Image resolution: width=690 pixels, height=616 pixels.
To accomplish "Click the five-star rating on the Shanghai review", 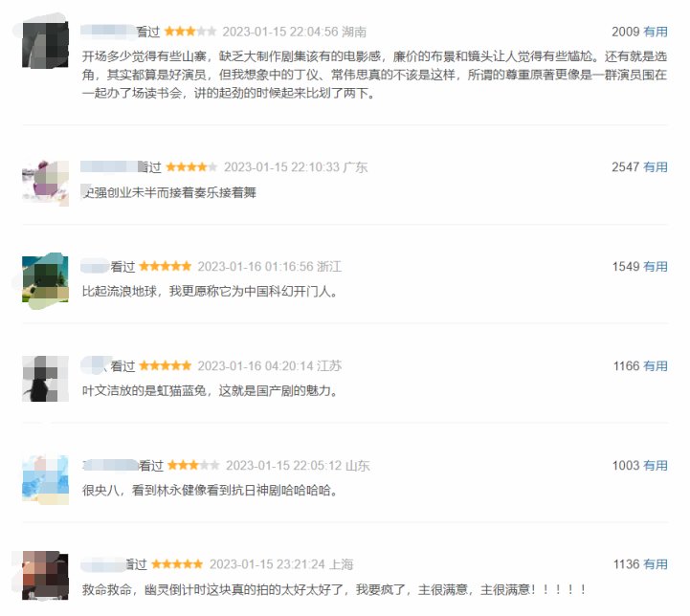I will click(x=177, y=564).
